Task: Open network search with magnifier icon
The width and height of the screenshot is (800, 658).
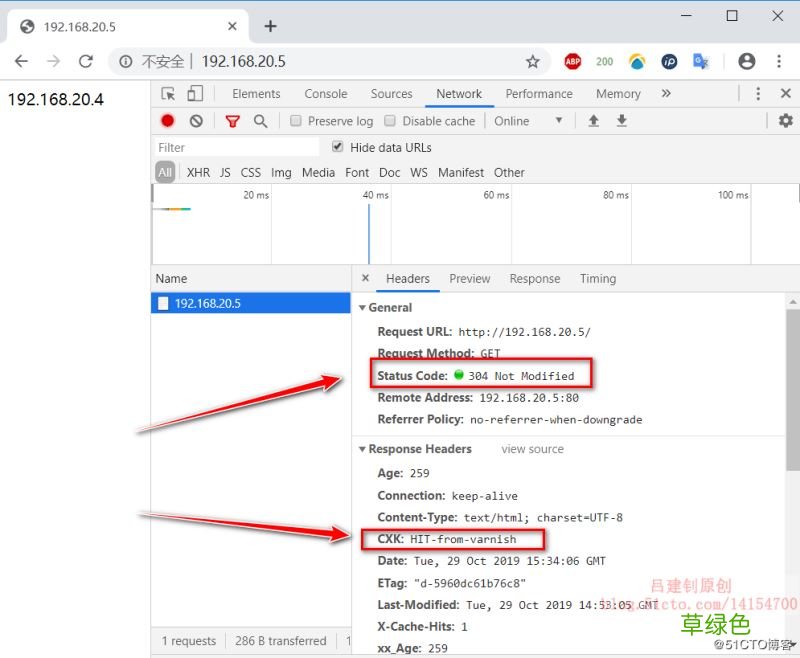Action: (260, 121)
